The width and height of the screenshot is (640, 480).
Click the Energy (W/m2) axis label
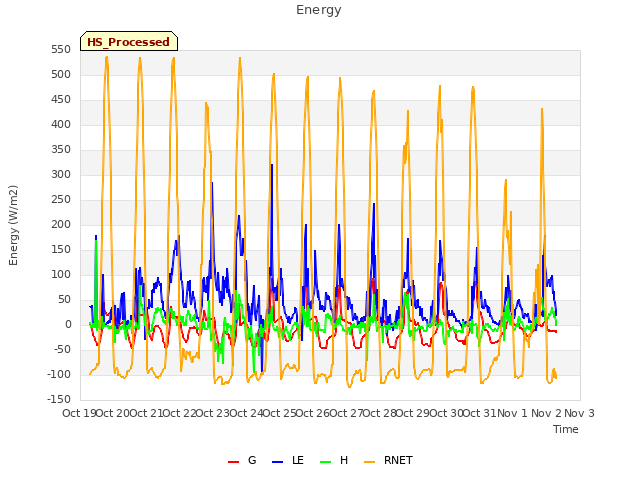[x=13, y=225]
